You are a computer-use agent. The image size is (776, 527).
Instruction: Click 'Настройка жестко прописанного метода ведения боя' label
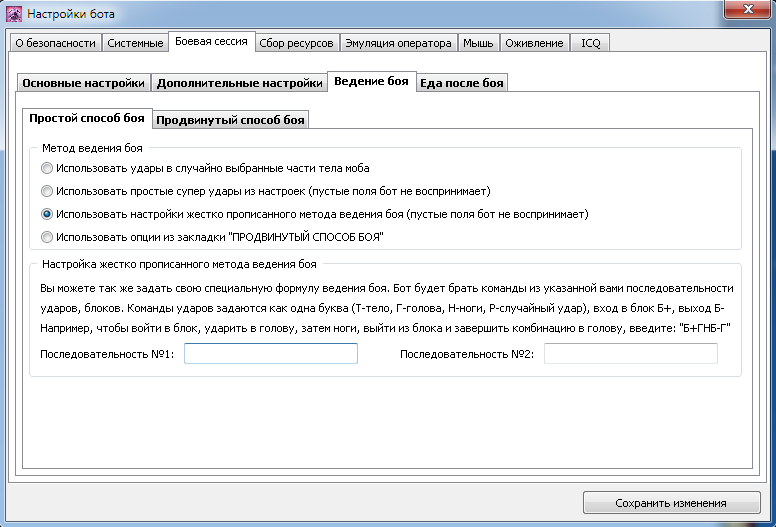tap(179, 264)
